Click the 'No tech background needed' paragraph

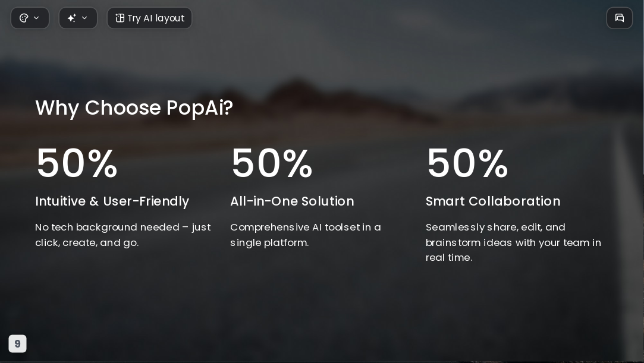123,235
